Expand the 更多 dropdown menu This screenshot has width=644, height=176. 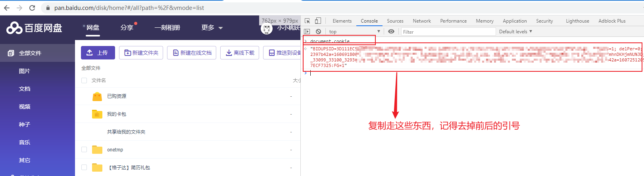[x=212, y=27]
